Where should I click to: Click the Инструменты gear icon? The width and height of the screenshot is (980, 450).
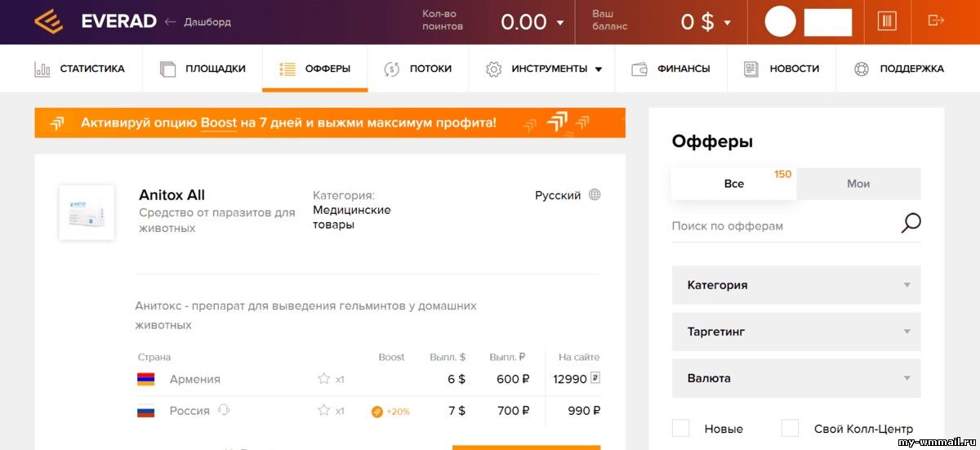click(493, 69)
